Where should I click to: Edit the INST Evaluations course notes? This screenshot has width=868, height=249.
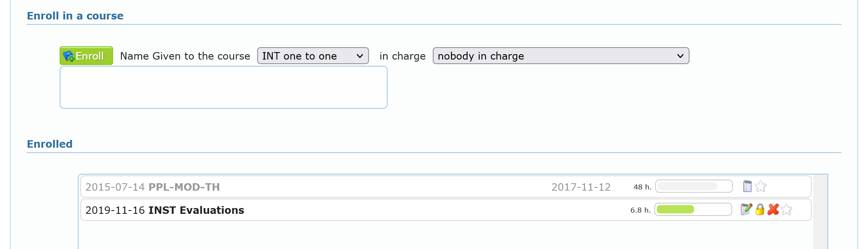746,210
